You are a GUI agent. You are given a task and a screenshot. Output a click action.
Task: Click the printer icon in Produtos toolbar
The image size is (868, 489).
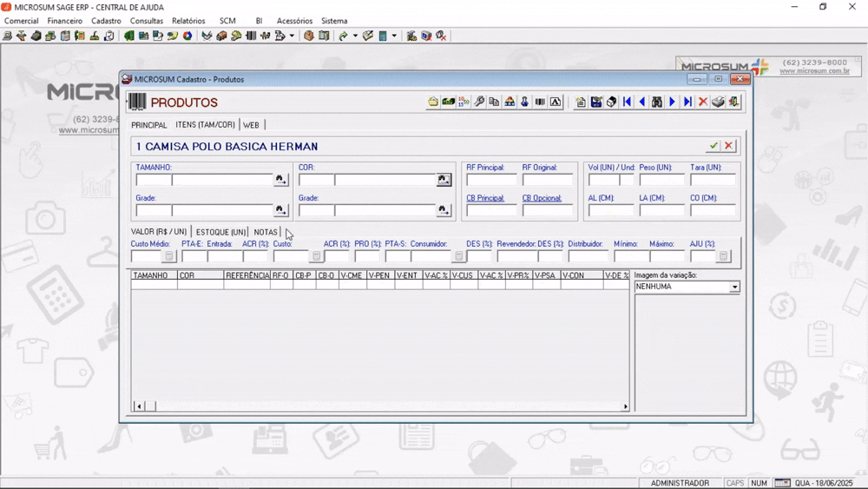pos(719,102)
